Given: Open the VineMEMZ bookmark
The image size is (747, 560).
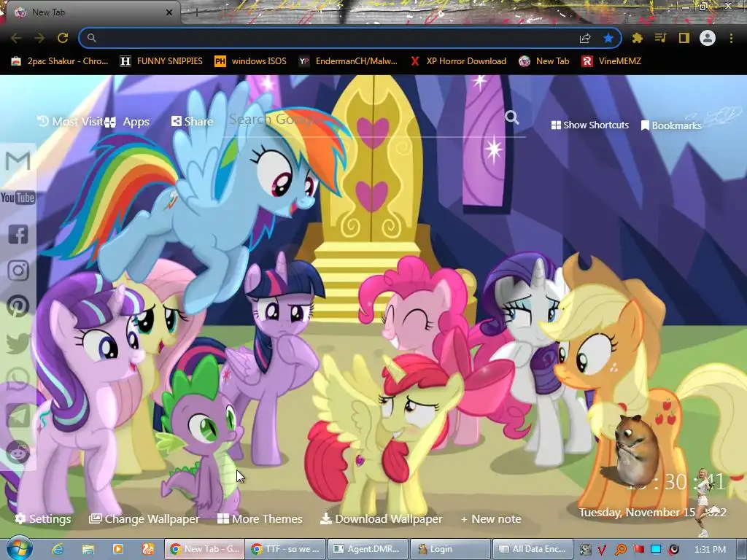Looking at the screenshot, I should 612,61.
